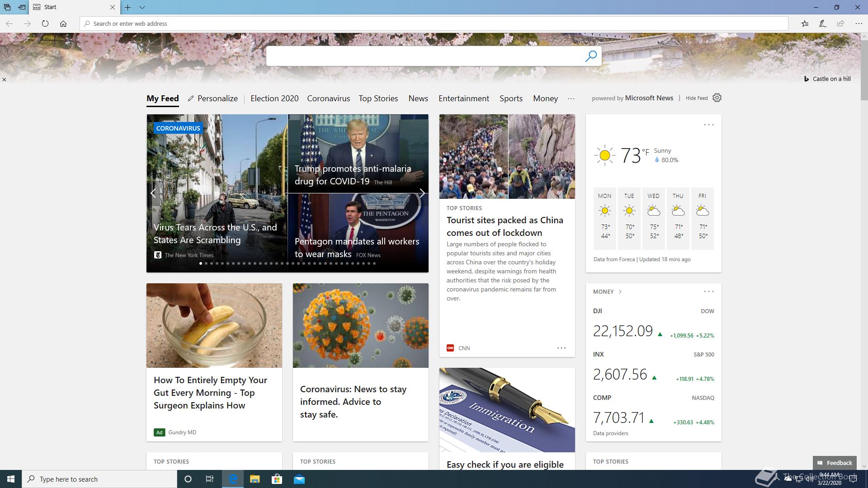The height and width of the screenshot is (488, 868).
Task: Open How To Entirely Empty Your Gut ad
Action: pos(210,393)
